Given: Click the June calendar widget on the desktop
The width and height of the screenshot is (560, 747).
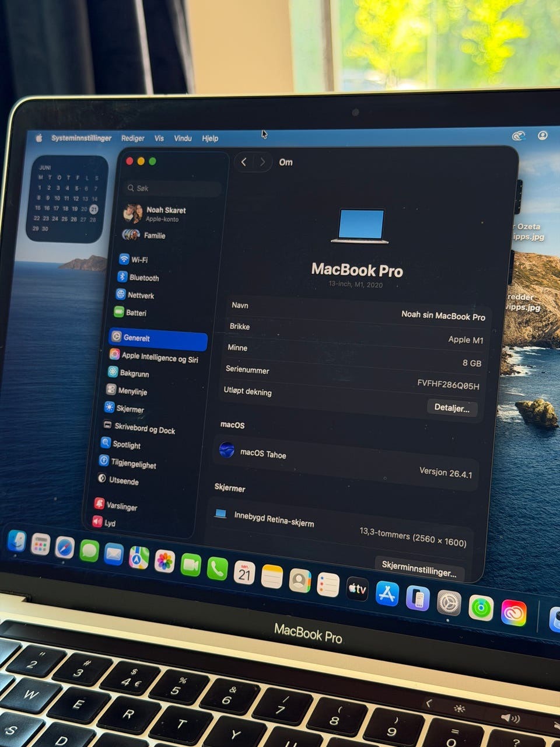Looking at the screenshot, I should 66,198.
